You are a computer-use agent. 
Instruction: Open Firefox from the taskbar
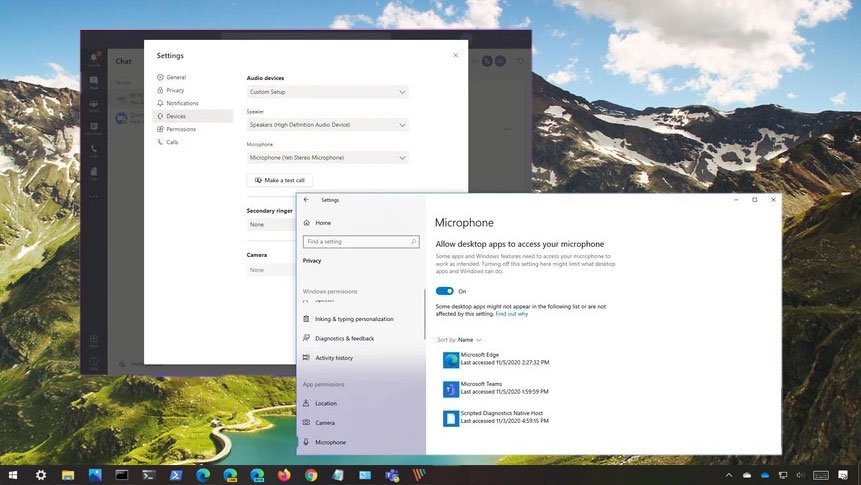284,475
